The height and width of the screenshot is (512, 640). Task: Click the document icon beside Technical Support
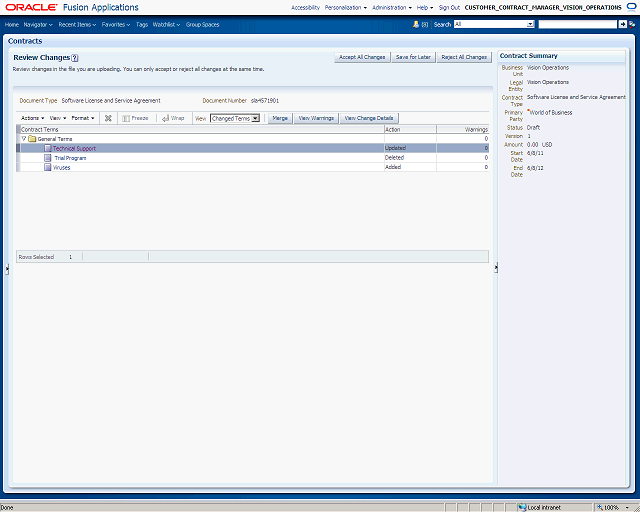48,148
